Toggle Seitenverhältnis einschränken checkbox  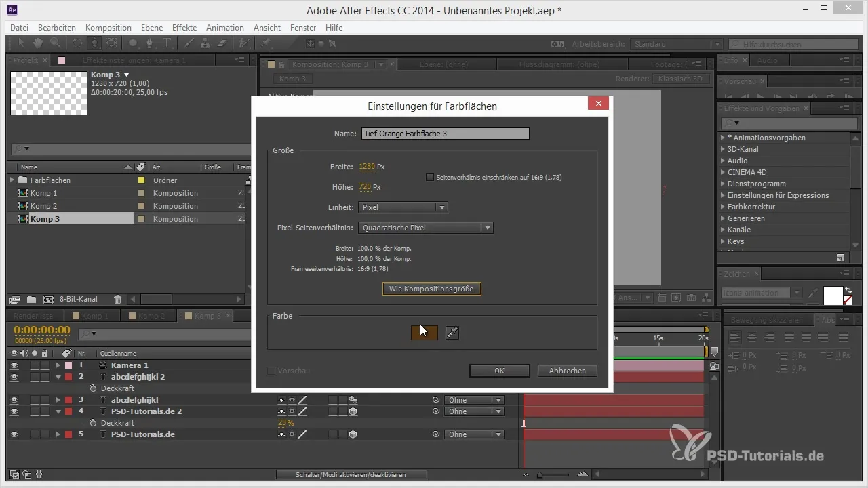point(429,177)
